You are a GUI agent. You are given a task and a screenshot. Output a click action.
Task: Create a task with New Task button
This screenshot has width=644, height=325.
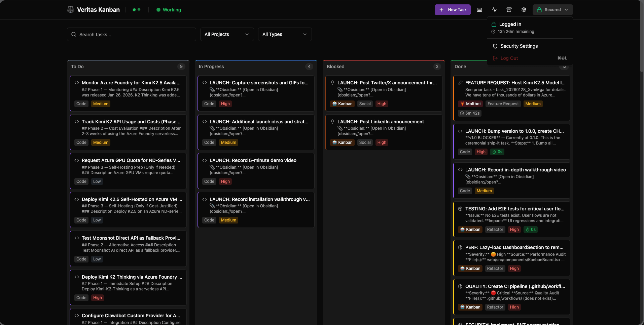coord(453,10)
